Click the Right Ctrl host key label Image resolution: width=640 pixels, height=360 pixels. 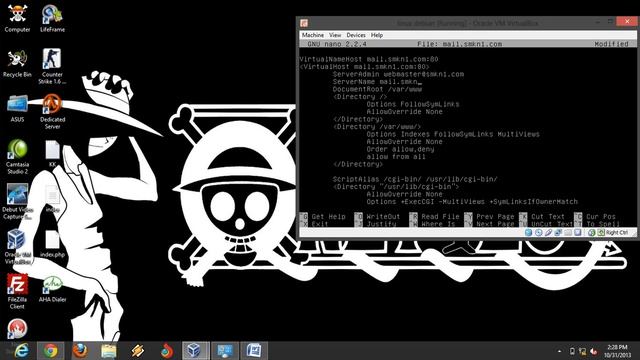(617, 233)
